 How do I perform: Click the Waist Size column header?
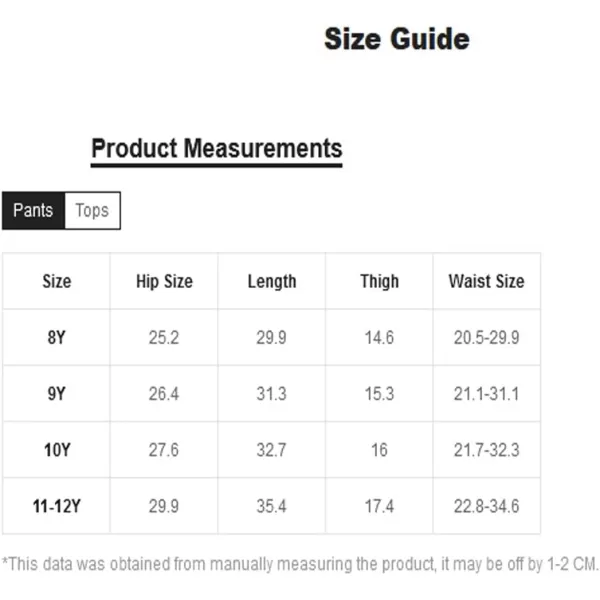(486, 281)
